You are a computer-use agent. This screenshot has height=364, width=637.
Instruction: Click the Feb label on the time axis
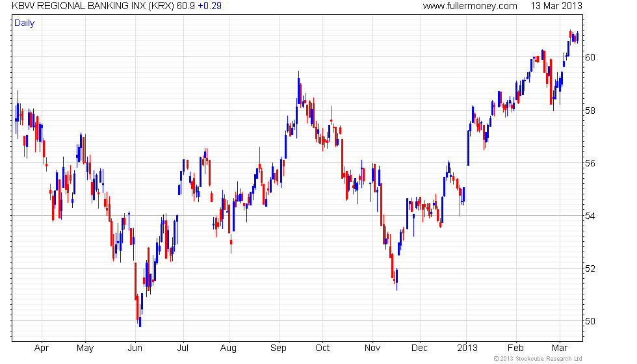pyautogui.click(x=515, y=348)
